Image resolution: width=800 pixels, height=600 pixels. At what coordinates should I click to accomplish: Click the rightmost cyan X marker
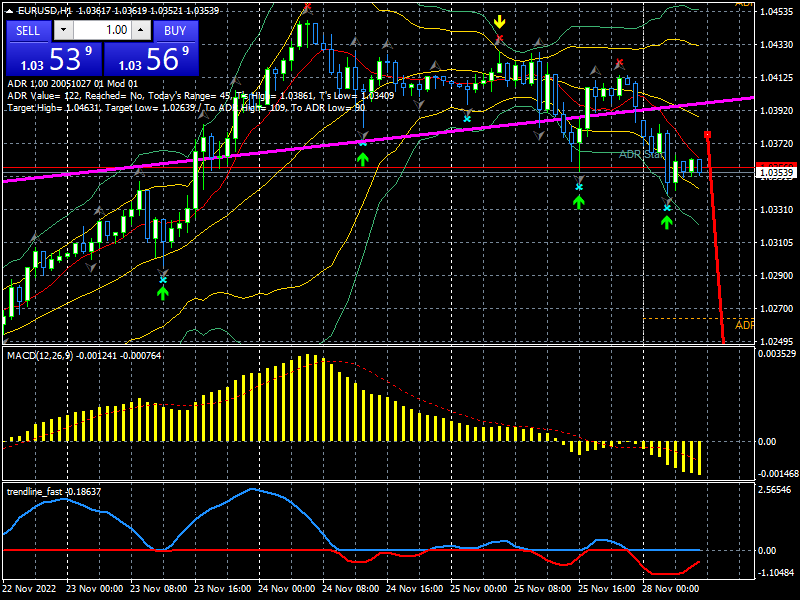click(x=667, y=207)
